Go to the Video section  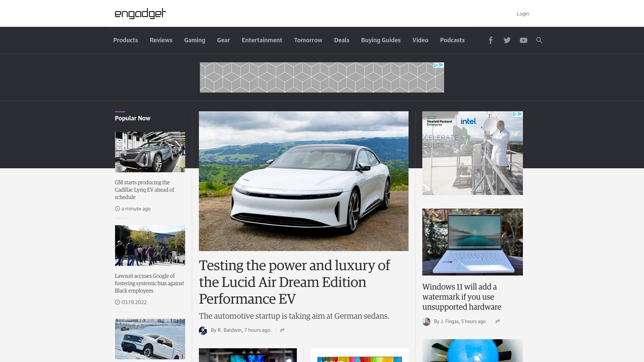click(420, 40)
